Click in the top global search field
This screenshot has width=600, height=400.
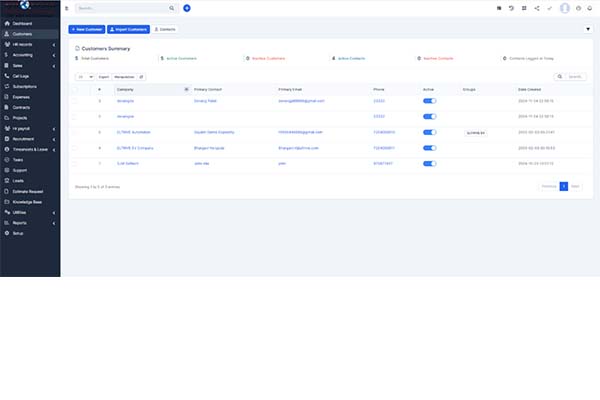(x=122, y=8)
